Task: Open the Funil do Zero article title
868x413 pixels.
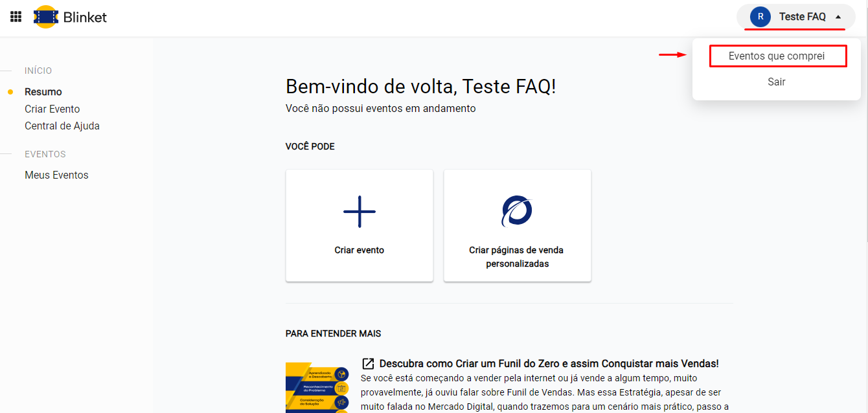Action: [x=549, y=364]
